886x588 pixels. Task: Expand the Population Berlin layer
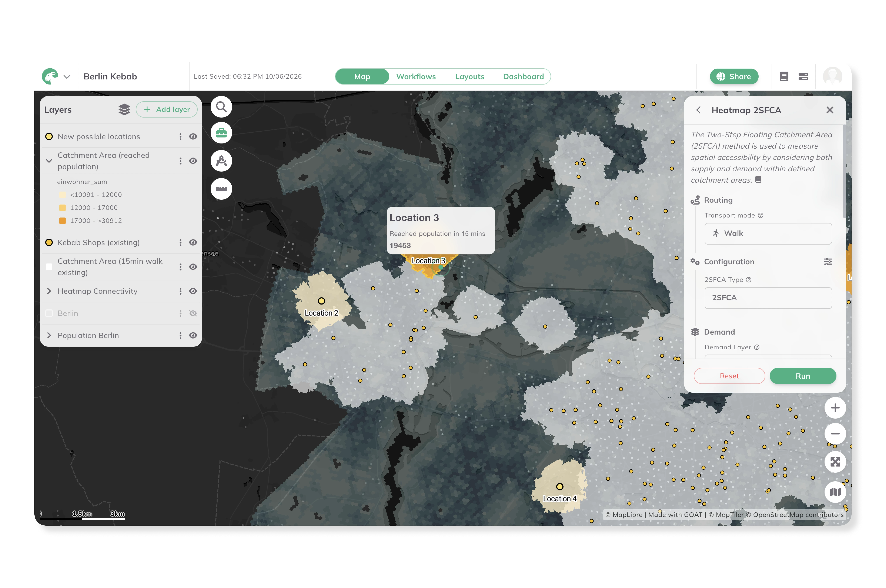tap(49, 336)
